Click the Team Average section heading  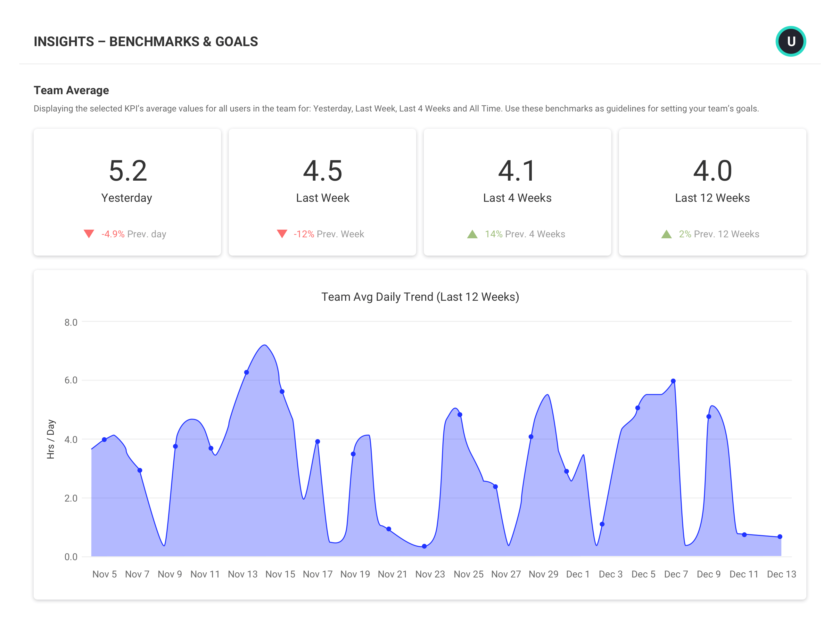click(71, 90)
